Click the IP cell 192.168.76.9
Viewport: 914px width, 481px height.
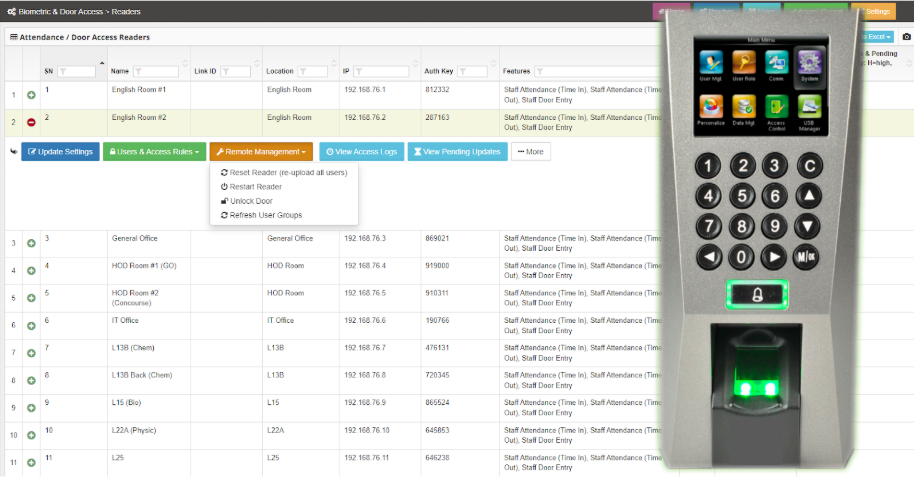pos(365,402)
